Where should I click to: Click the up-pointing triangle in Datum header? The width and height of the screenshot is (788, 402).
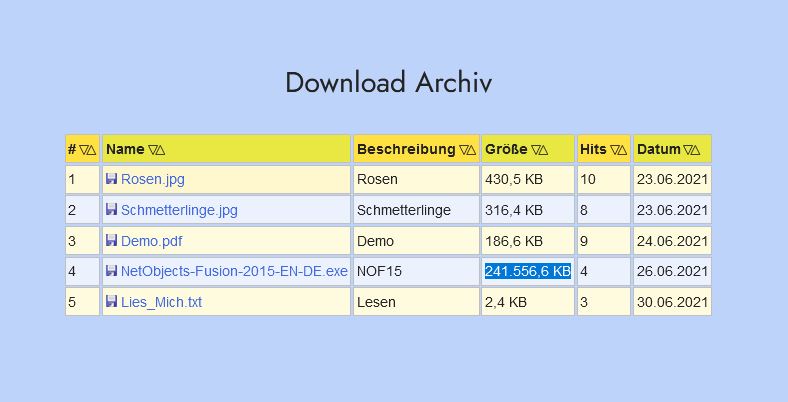[696, 150]
